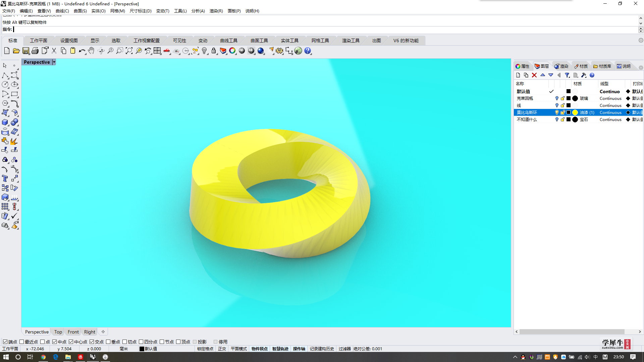Print using the printer icon
The width and height of the screenshot is (644, 362).
35,51
